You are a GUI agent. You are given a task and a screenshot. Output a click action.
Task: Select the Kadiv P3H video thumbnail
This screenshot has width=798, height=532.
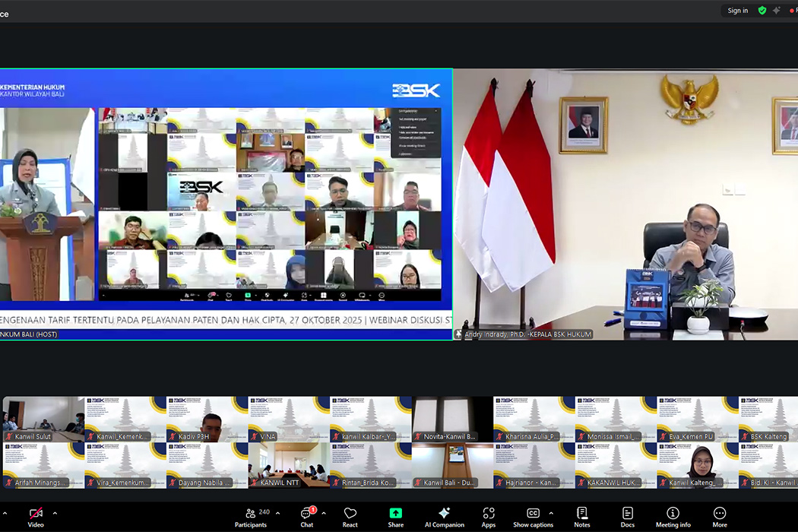point(207,420)
